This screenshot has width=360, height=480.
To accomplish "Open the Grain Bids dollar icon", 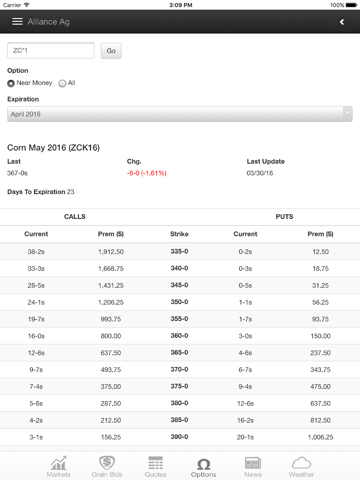I will point(107,462).
